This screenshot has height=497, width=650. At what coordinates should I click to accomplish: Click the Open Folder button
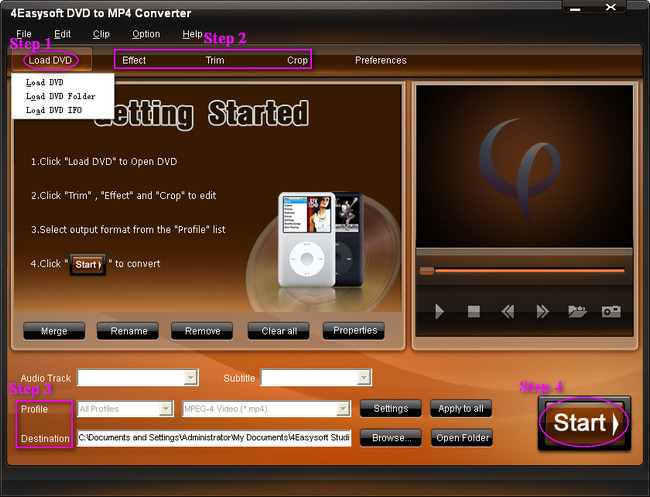462,438
